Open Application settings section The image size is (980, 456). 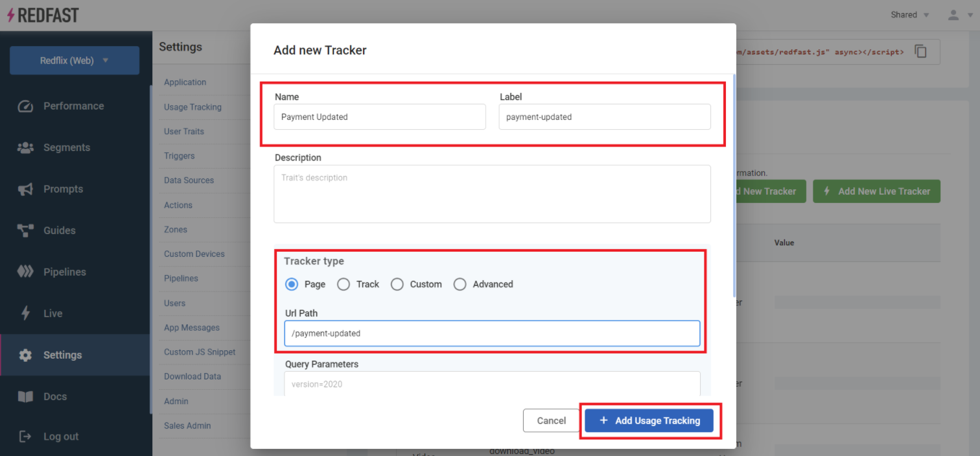pyautogui.click(x=185, y=82)
